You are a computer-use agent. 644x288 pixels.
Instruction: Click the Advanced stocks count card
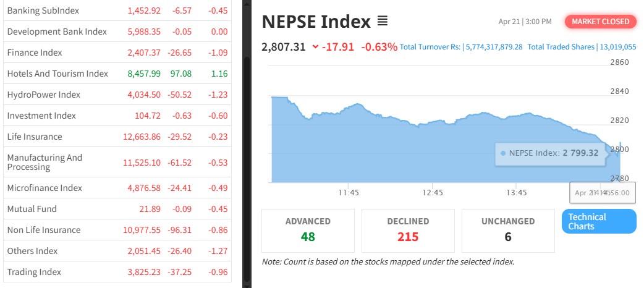coord(308,230)
